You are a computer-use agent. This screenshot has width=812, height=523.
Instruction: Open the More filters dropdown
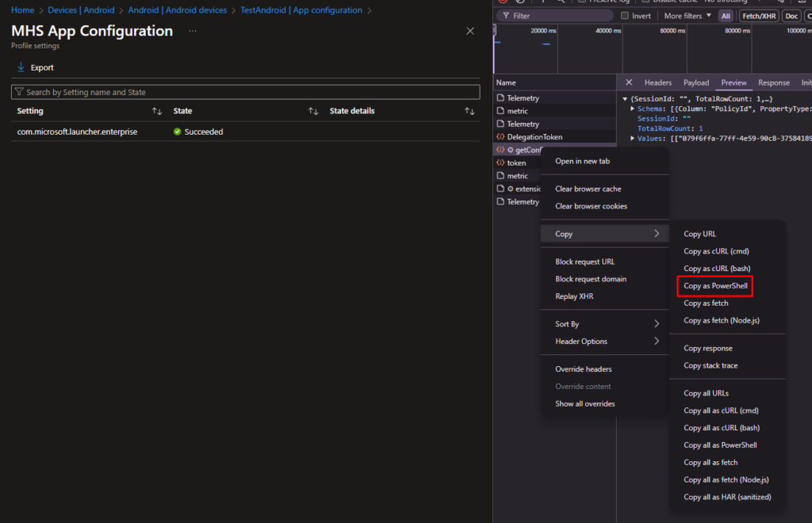(x=688, y=16)
